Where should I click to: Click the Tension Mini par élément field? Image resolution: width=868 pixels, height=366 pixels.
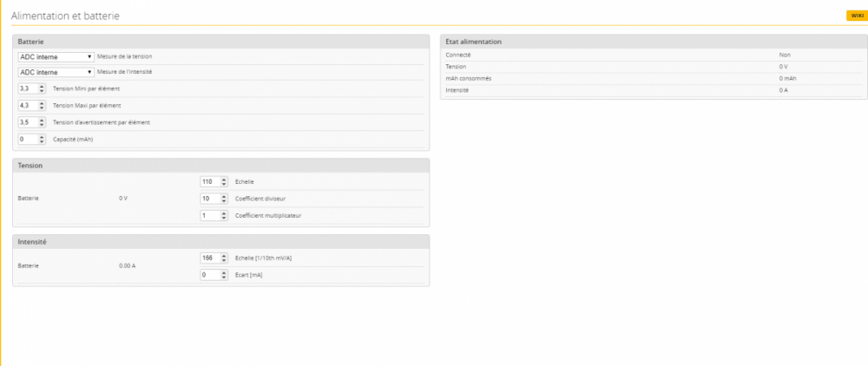point(27,88)
